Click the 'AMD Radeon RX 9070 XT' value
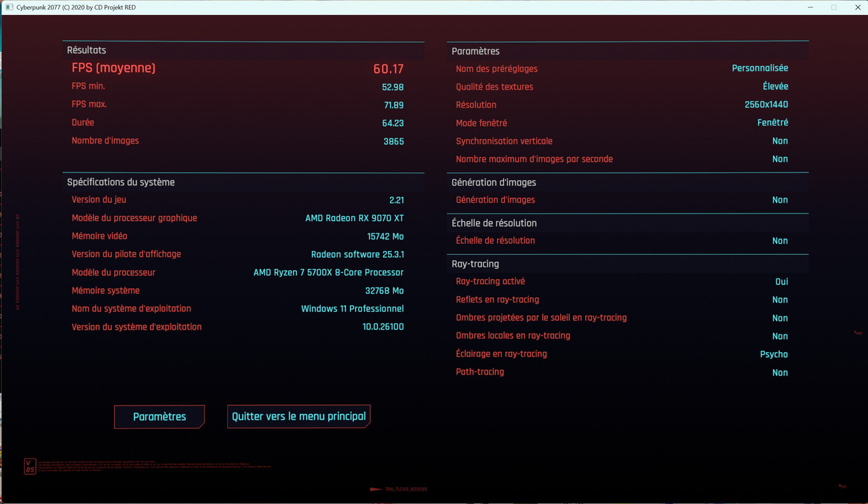This screenshot has width=868, height=504. [355, 218]
